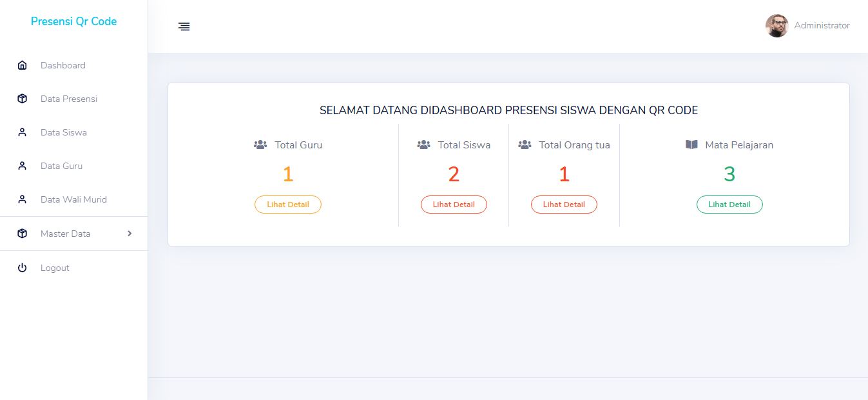The width and height of the screenshot is (868, 400).
Task: Click the Data Guru person icon
Action: 23,166
